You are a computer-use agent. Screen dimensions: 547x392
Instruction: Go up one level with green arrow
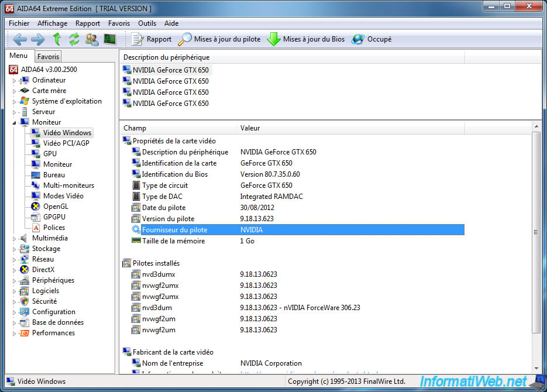57,39
